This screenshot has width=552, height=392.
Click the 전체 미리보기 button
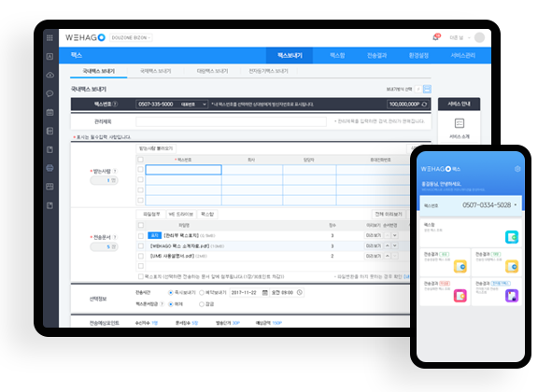[x=389, y=214]
